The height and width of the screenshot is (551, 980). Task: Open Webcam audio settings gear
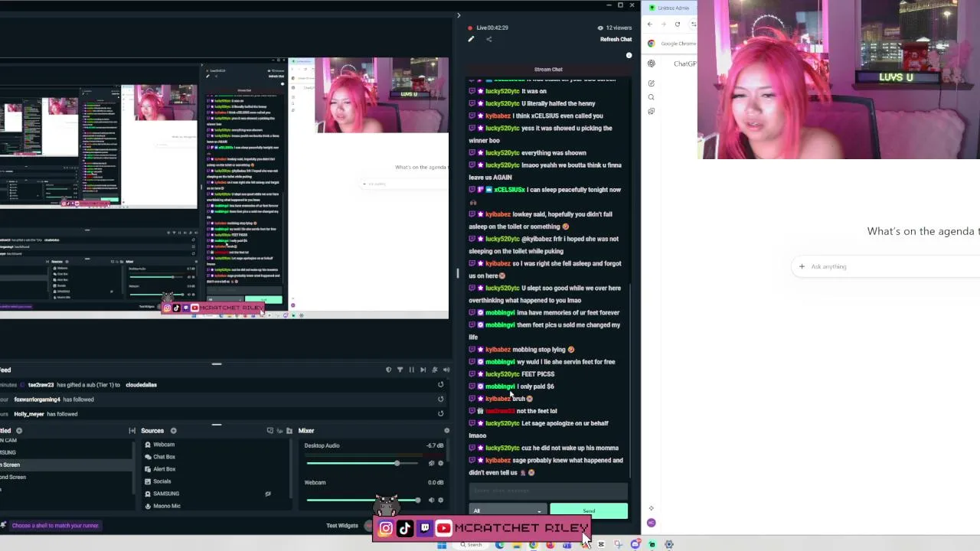[440, 500]
